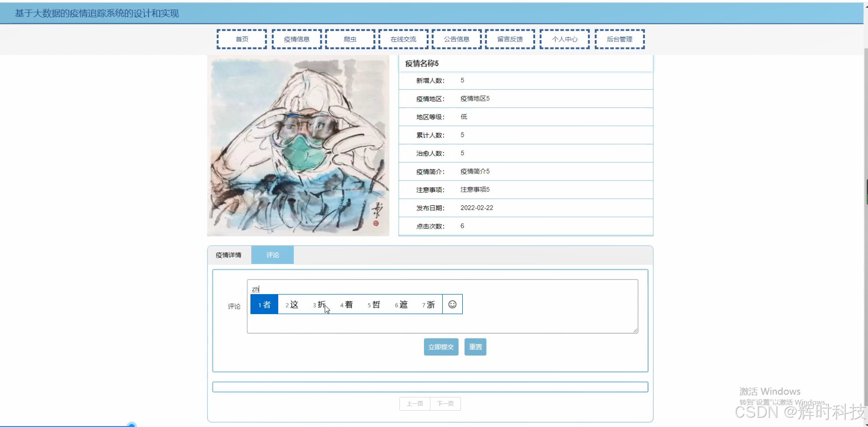Screen dimensions: 868x427
Task: Select candidate 浙 from the IME bar
Action: pyautogui.click(x=429, y=304)
